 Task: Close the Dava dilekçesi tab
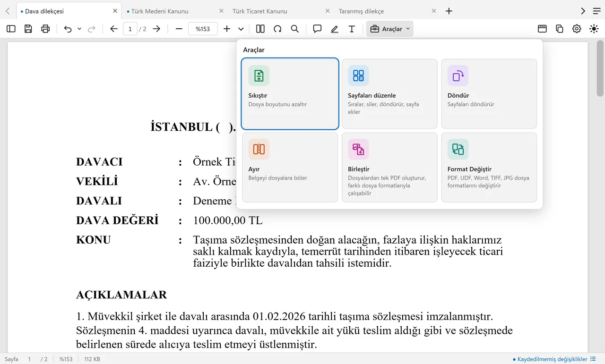pyautogui.click(x=115, y=11)
